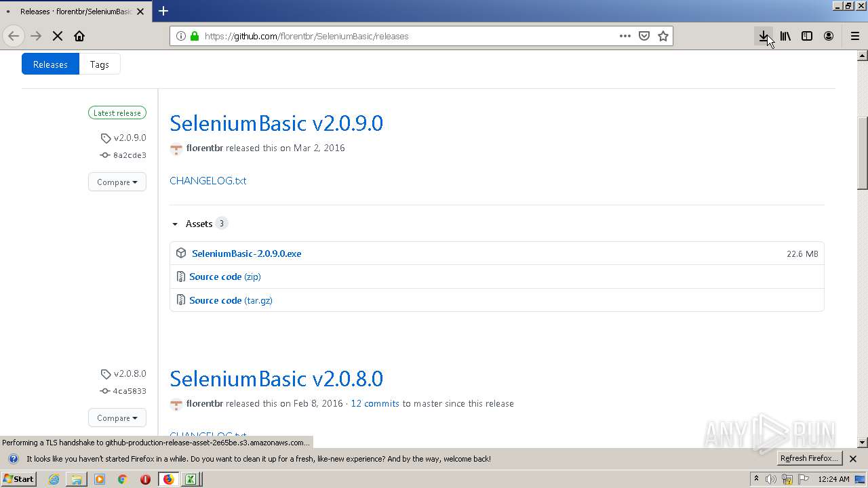Image resolution: width=868 pixels, height=488 pixels.
Task: Go back to the previous page
Action: tap(14, 36)
